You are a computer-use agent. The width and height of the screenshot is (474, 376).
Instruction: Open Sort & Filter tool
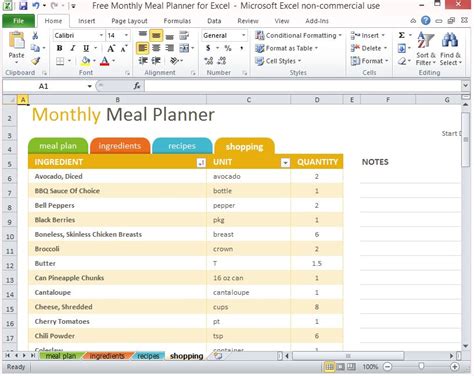click(x=426, y=49)
